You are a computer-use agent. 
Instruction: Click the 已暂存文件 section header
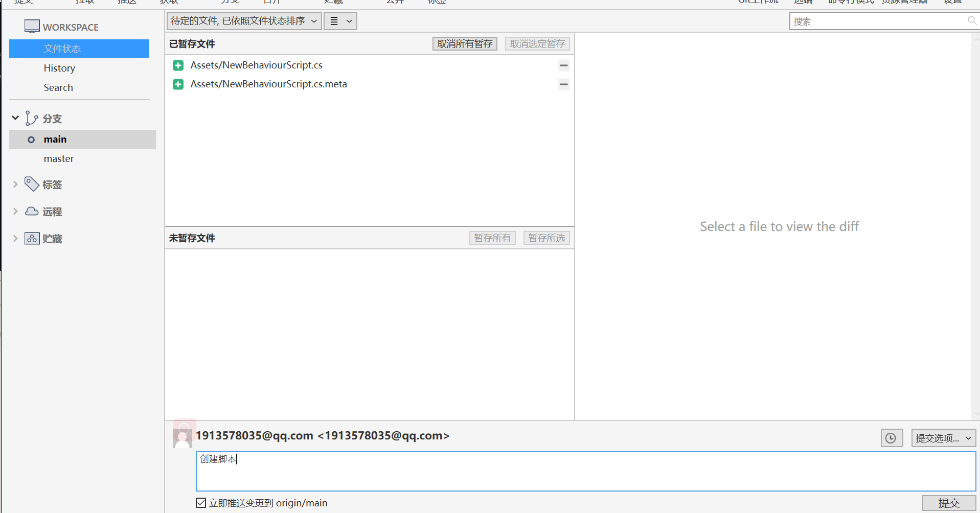(x=192, y=44)
